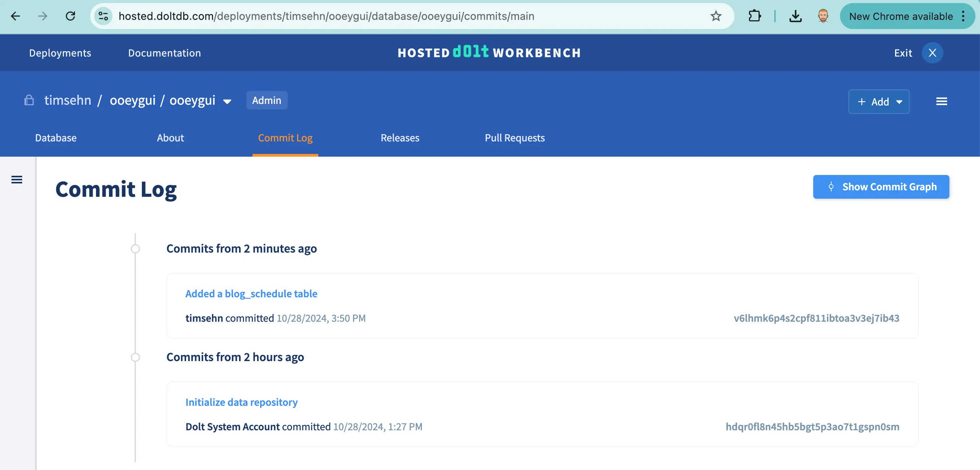The width and height of the screenshot is (980, 470).
Task: Click the site info icon in address bar
Action: [x=103, y=16]
